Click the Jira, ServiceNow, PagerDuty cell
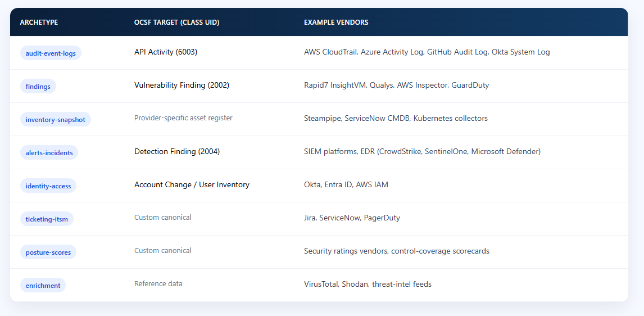This screenshot has height=316, width=644. [352, 218]
